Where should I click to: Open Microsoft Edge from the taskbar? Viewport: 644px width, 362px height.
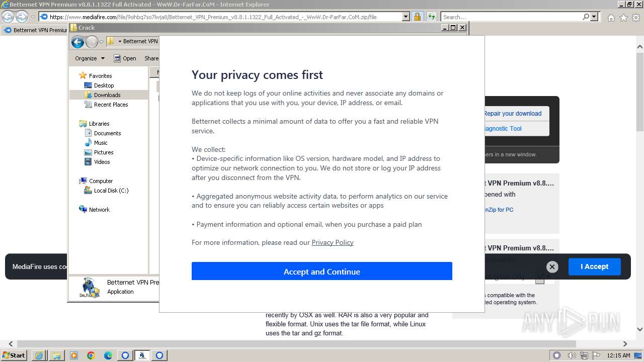108,355
